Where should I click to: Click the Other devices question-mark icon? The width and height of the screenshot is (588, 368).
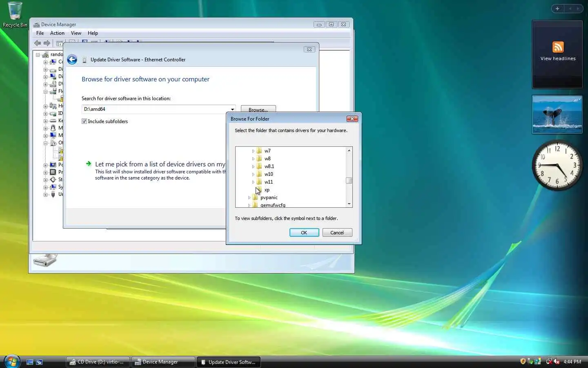pos(53,143)
